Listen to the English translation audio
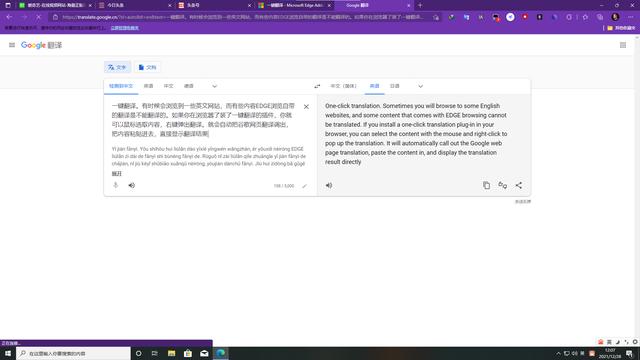 (329, 185)
